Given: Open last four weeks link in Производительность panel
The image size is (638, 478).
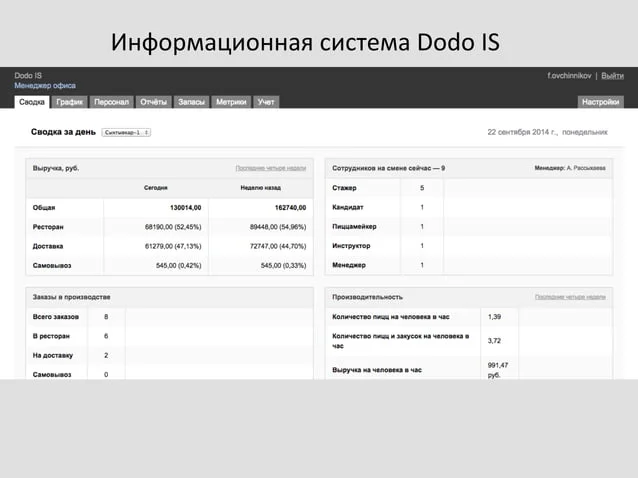Looking at the screenshot, I should point(570,297).
